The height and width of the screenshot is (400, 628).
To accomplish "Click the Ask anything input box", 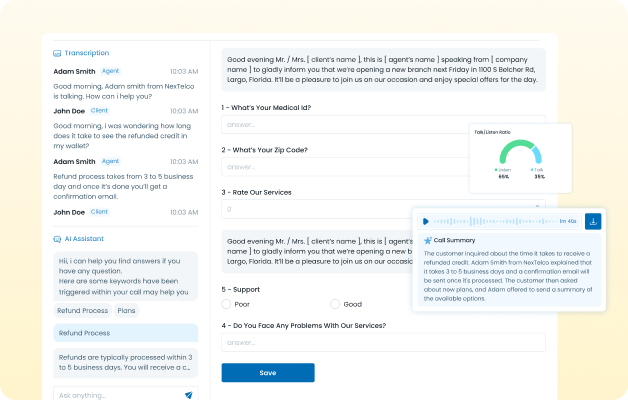I will pyautogui.click(x=115, y=395).
